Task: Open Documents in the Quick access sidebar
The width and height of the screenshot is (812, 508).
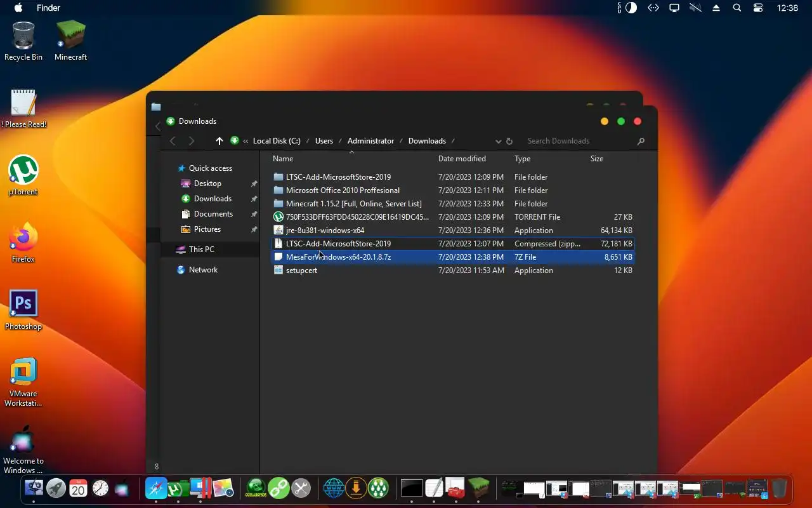Action: [x=213, y=214]
